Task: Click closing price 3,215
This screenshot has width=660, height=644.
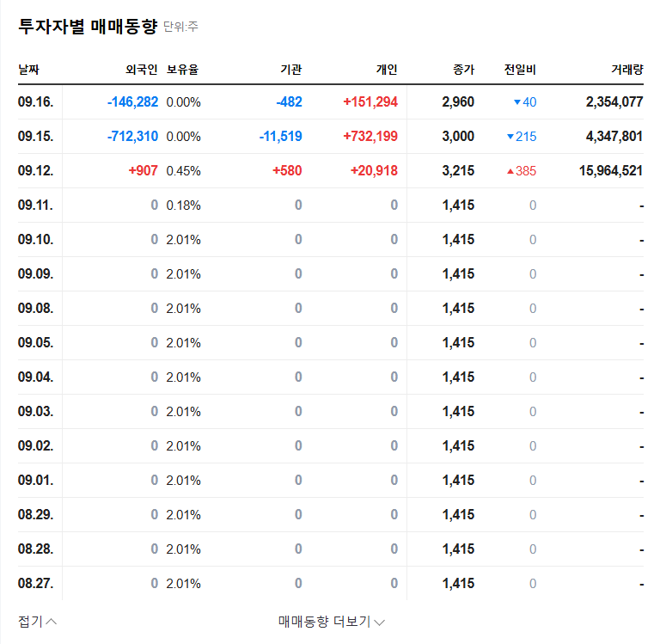Action: point(458,170)
